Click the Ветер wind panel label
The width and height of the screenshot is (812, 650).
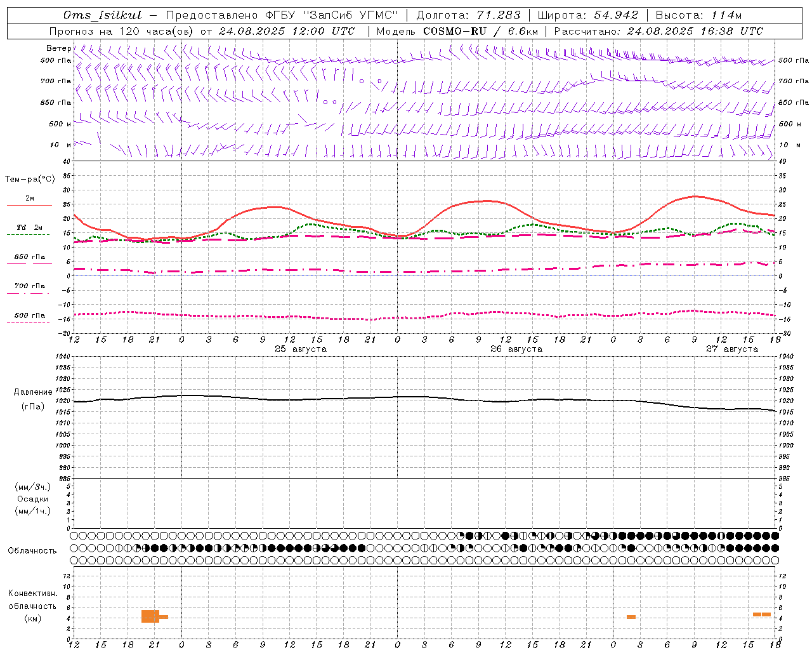point(58,48)
